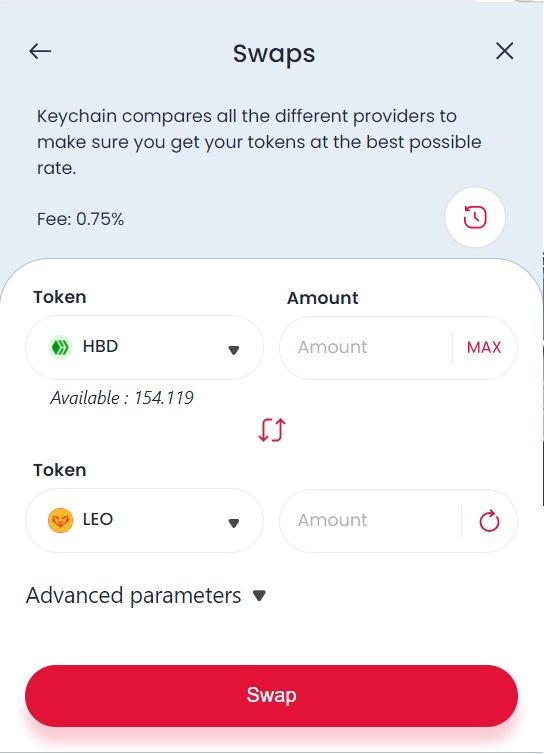Image resolution: width=544 pixels, height=754 pixels.
Task: Click the red Swap button
Action: 271,695
